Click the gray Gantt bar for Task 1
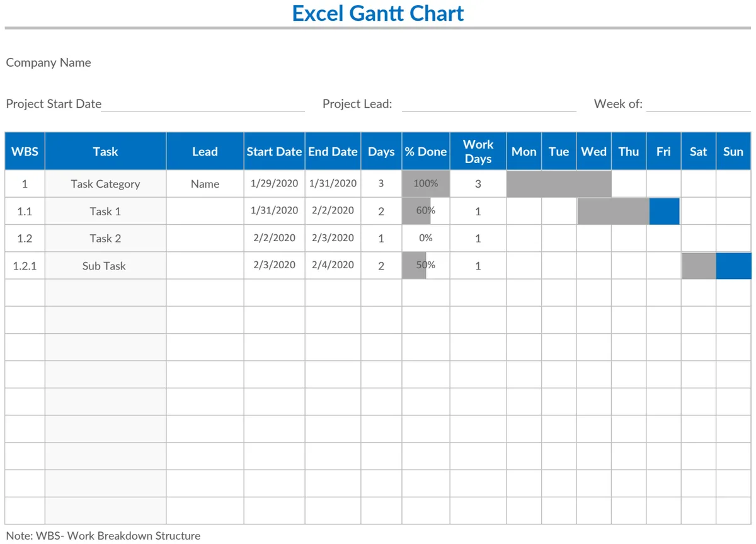Image resolution: width=756 pixels, height=544 pixels. (613, 211)
